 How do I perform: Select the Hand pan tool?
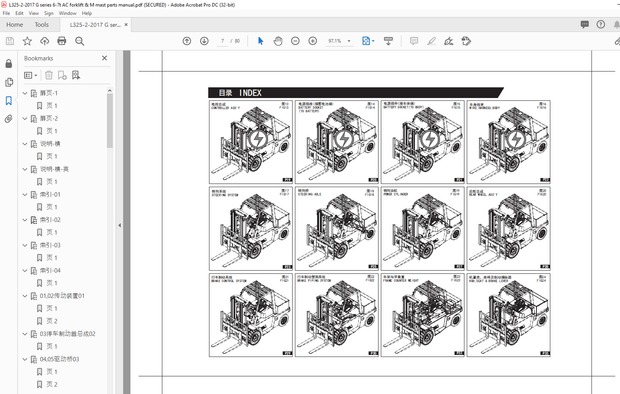(278, 41)
